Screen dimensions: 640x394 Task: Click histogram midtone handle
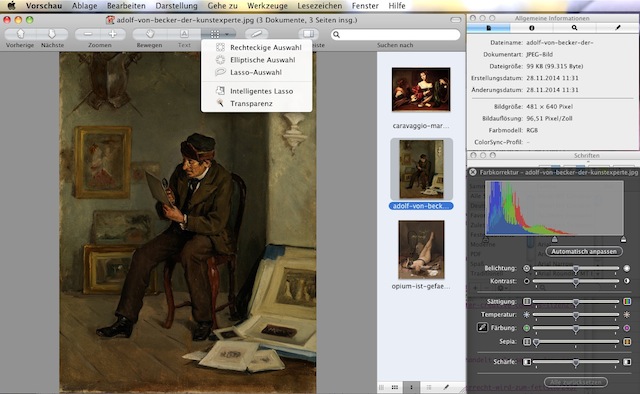pyautogui.click(x=554, y=239)
